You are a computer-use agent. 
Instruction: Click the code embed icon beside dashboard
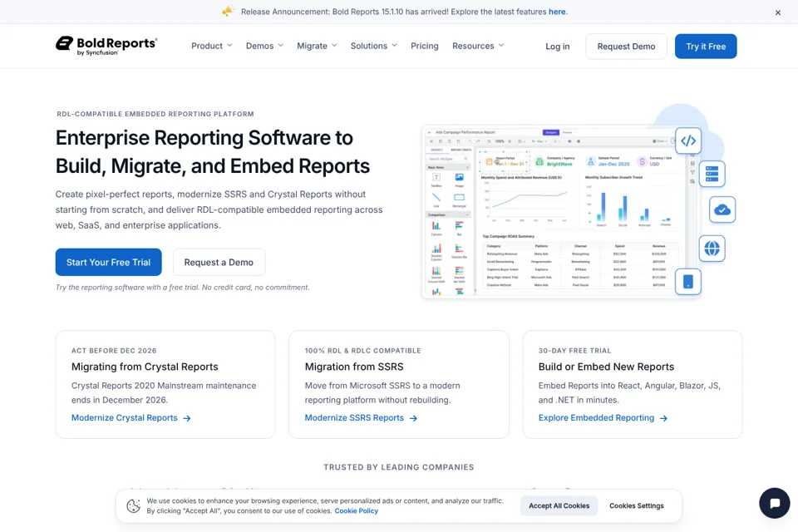coord(688,141)
